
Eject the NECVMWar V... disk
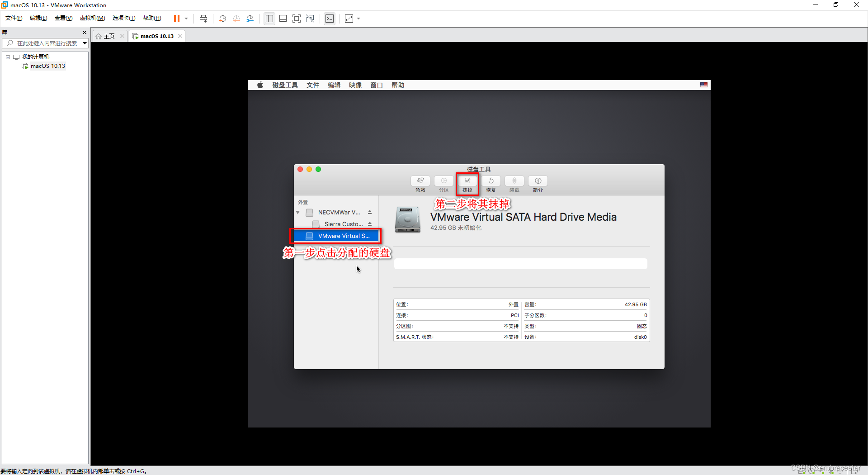click(x=370, y=212)
